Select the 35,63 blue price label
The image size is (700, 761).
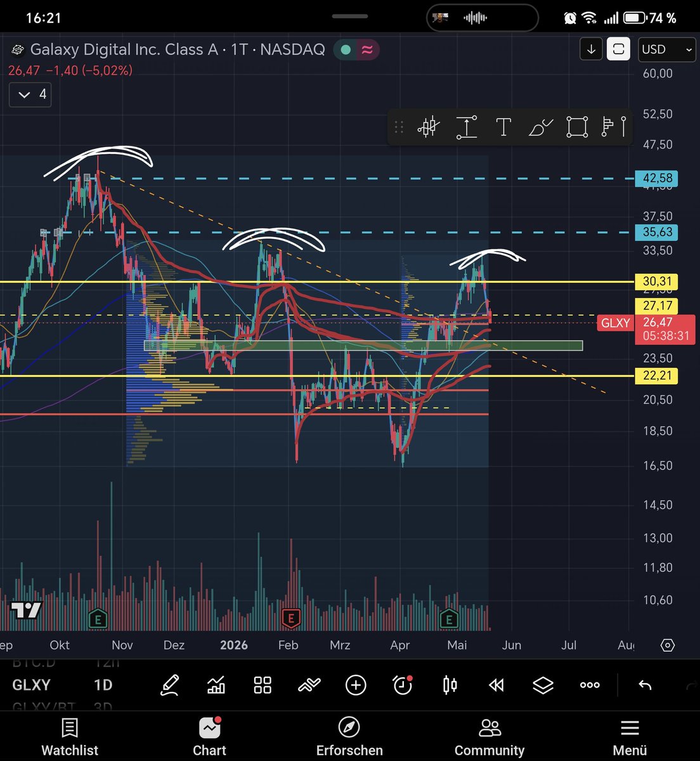pyautogui.click(x=657, y=232)
